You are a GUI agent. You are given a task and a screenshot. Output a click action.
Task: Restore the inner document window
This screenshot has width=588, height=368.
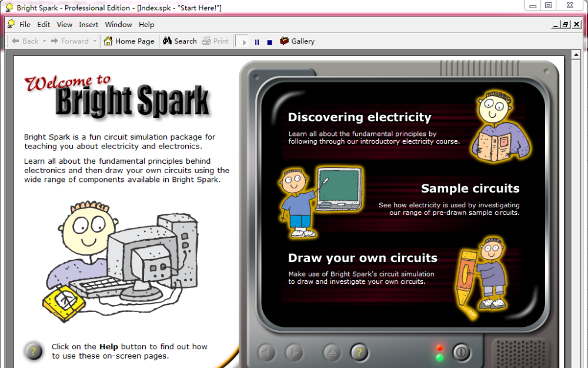coord(566,24)
